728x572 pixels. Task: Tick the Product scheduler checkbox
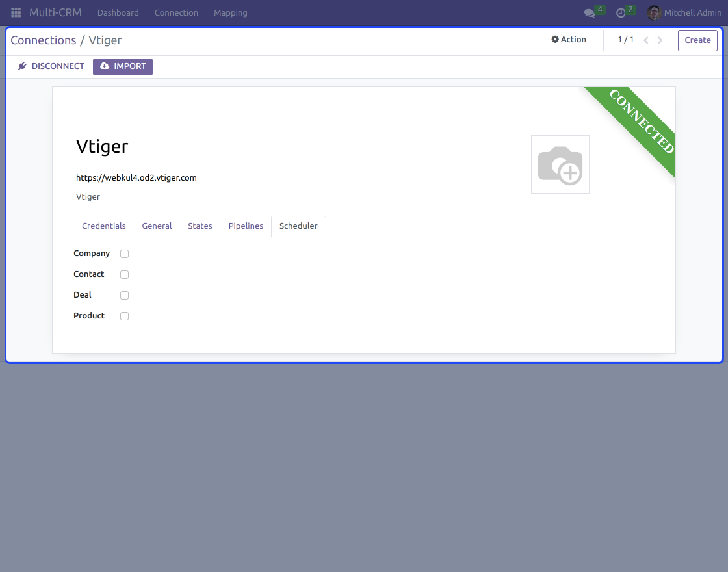point(124,316)
